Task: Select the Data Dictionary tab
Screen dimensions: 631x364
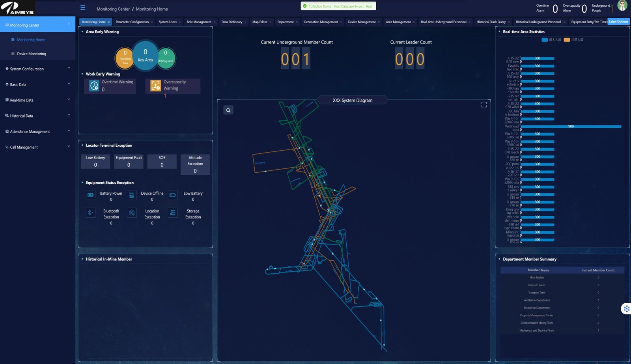Action: 232,22
